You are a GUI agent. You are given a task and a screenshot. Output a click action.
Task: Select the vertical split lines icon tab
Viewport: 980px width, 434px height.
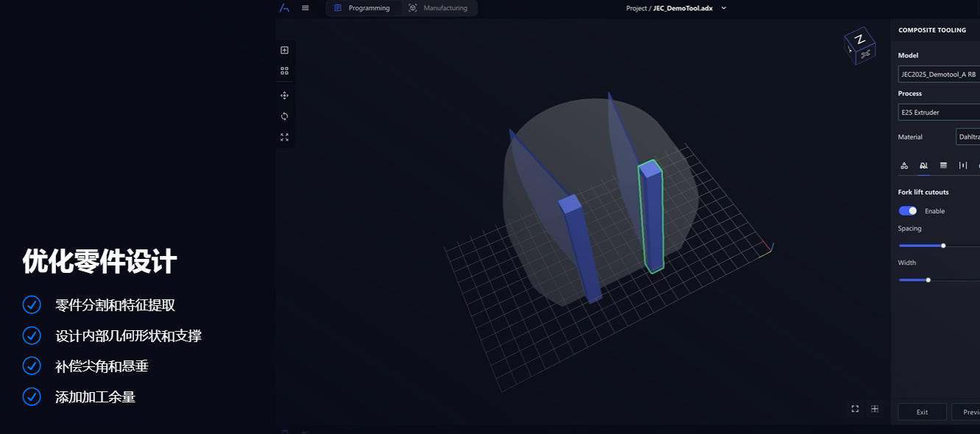(963, 166)
